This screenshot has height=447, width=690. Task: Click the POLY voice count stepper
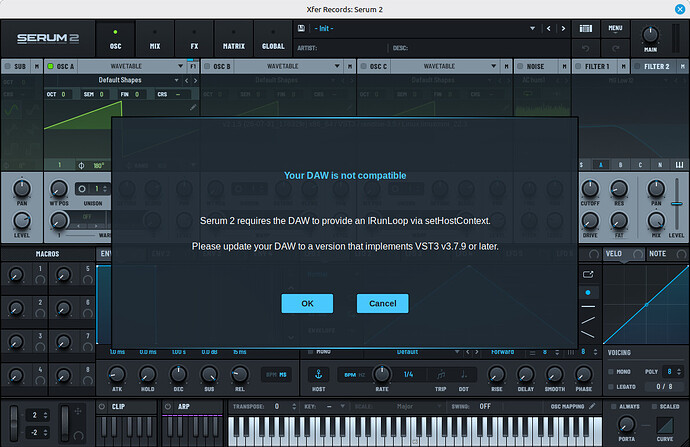pos(679,372)
